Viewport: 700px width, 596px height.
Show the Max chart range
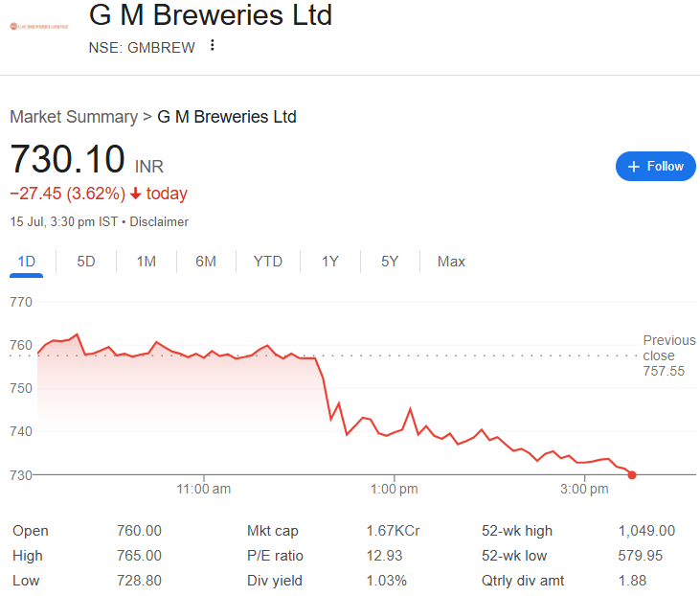[x=451, y=262]
